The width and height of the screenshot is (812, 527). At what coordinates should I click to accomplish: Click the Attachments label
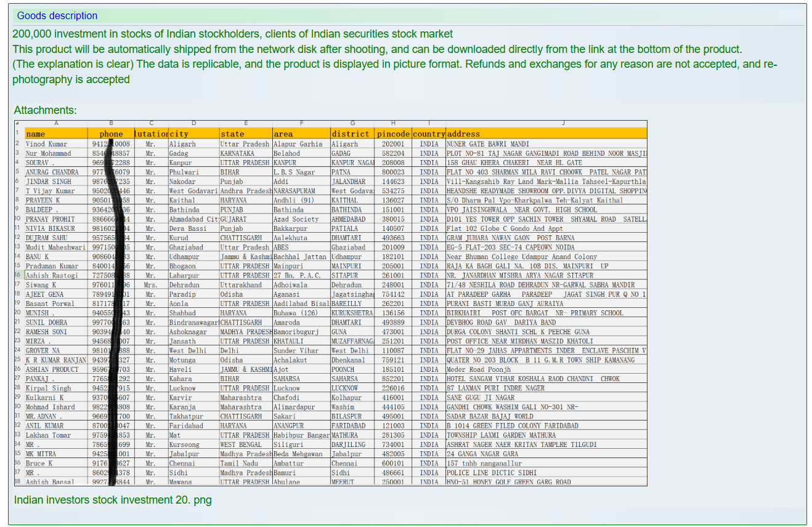pyautogui.click(x=45, y=110)
